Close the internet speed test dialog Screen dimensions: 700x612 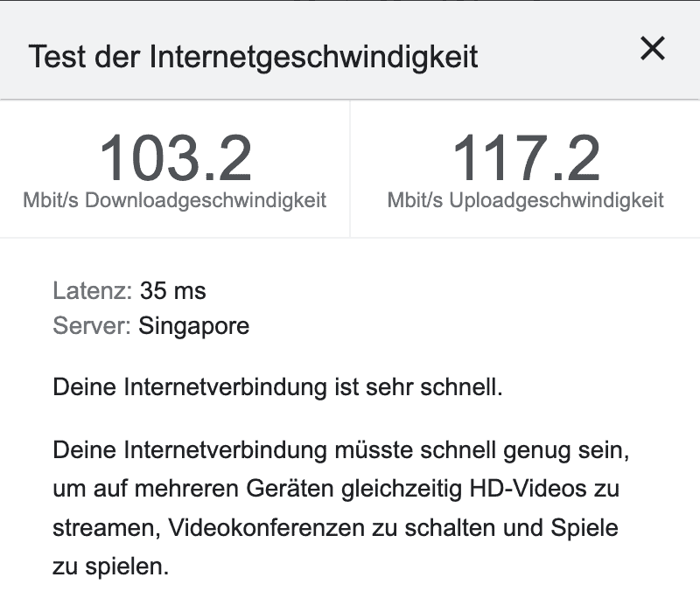pos(653,50)
